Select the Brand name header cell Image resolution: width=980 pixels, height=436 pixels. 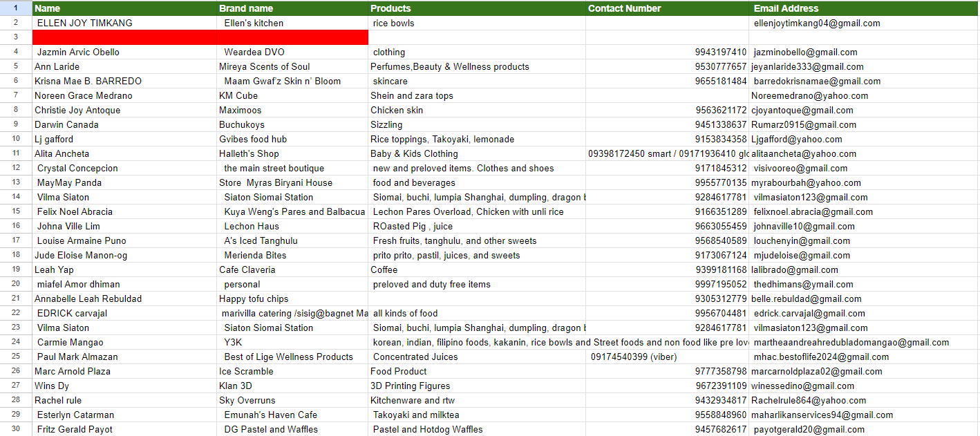coord(292,8)
